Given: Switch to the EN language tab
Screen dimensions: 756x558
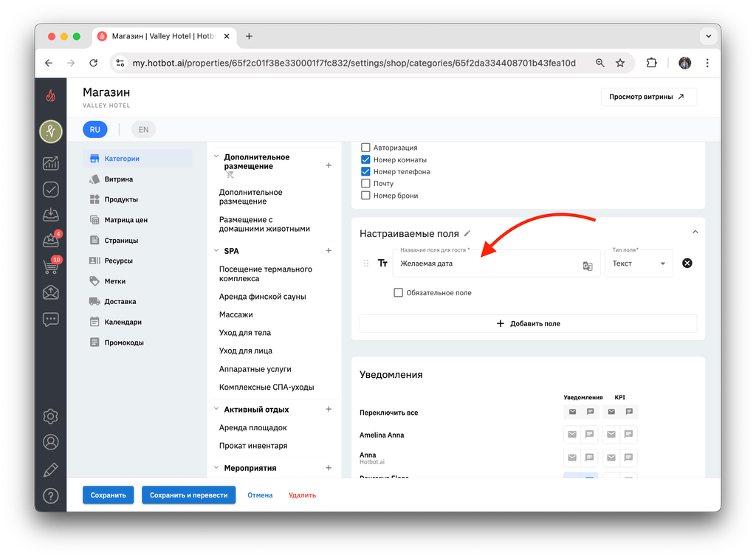Looking at the screenshot, I should [x=143, y=130].
